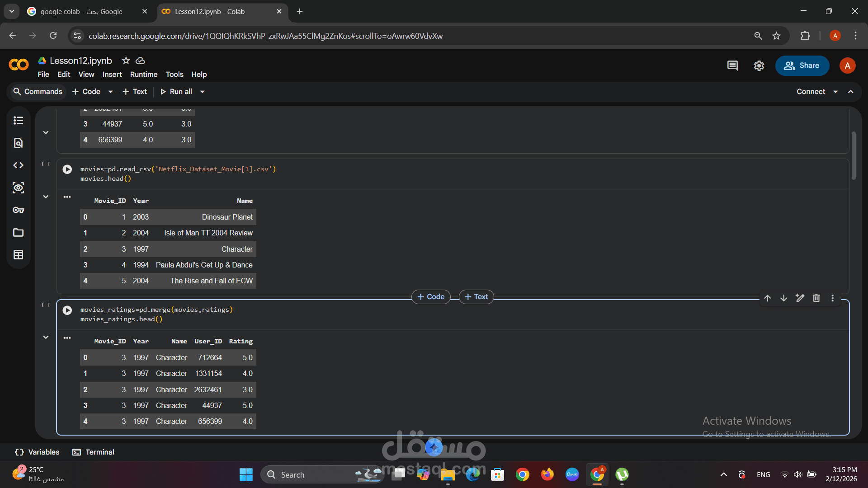This screenshot has width=868, height=488.
Task: Open the Table of contents sidebar icon
Action: point(18,120)
